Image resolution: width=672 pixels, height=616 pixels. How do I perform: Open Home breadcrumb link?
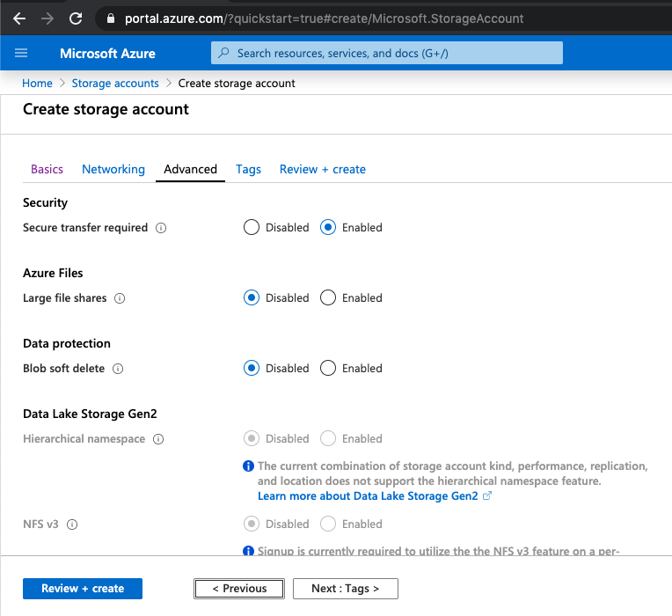point(37,84)
